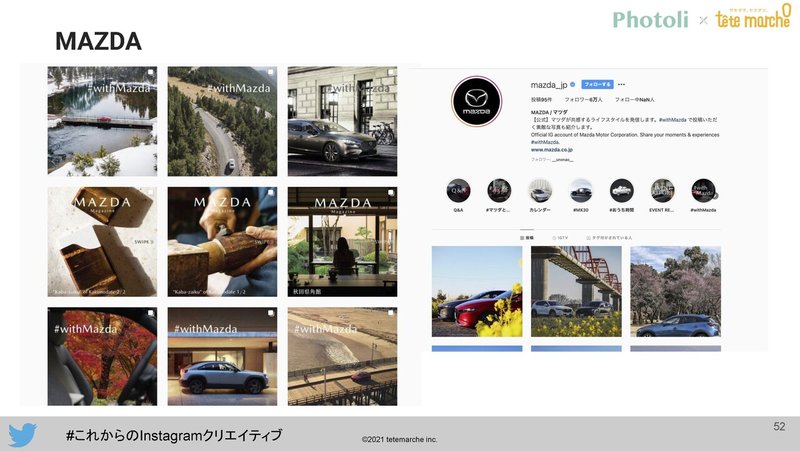Open the #おうち時間 story highlight
This screenshot has height=451, width=800.
click(x=621, y=191)
